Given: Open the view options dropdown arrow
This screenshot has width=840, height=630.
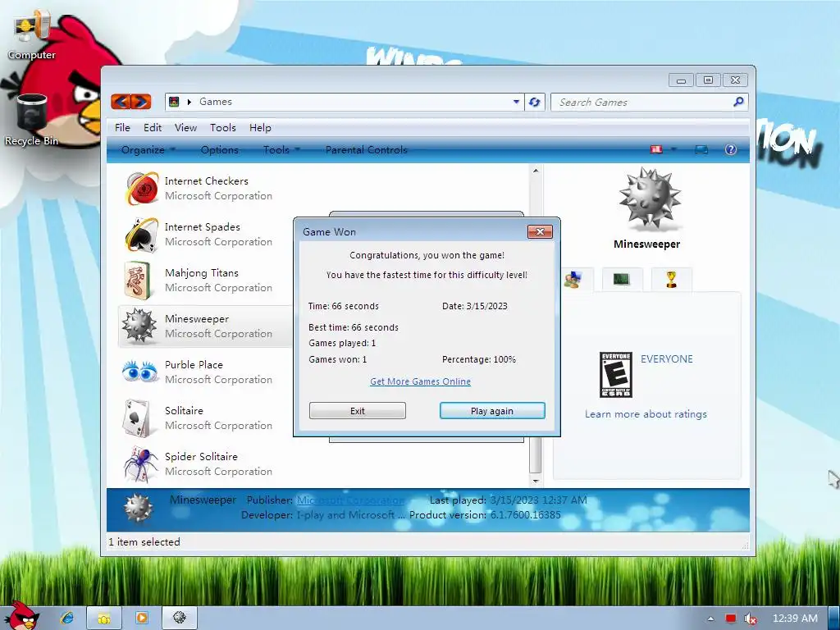Looking at the screenshot, I should click(x=674, y=149).
